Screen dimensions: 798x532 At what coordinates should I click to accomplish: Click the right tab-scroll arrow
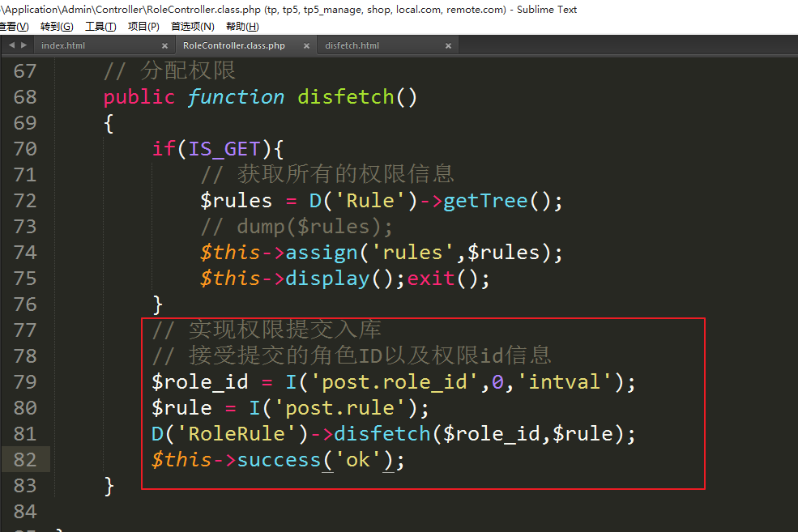(x=24, y=45)
